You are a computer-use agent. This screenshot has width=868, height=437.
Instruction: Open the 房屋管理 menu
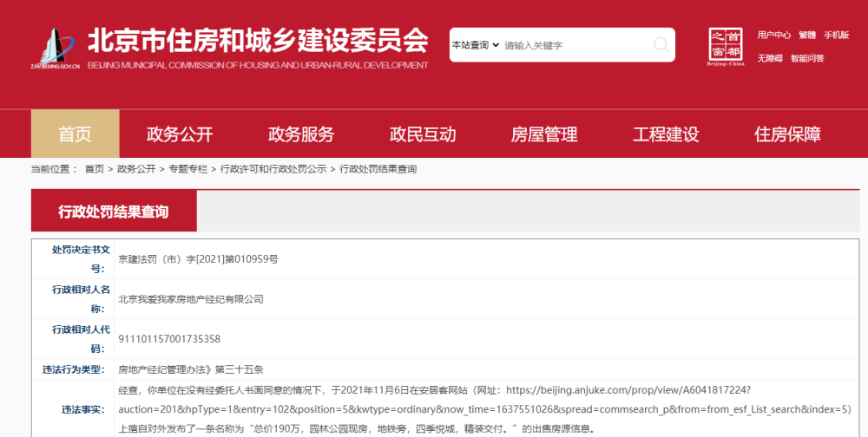[x=544, y=134]
